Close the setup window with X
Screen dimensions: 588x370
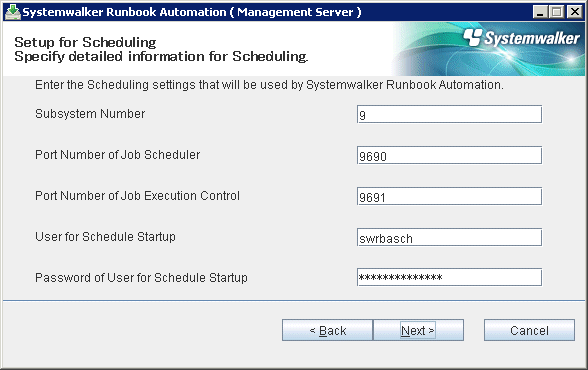point(574,12)
